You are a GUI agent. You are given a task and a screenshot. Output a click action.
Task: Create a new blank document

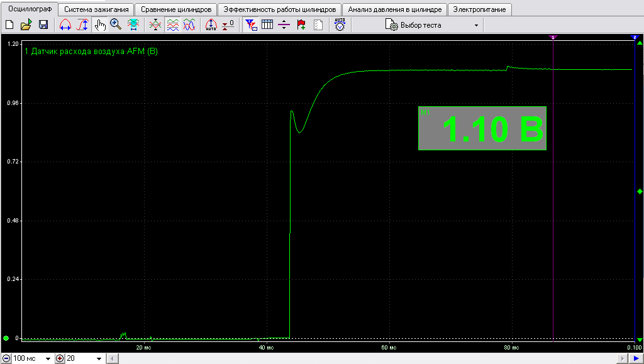(9, 25)
